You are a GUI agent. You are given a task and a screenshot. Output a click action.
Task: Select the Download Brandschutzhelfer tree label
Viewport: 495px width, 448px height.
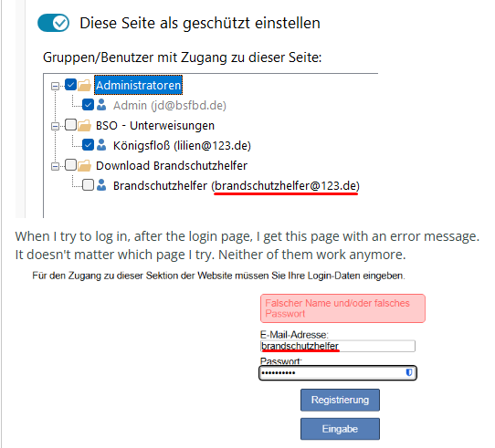pos(172,166)
